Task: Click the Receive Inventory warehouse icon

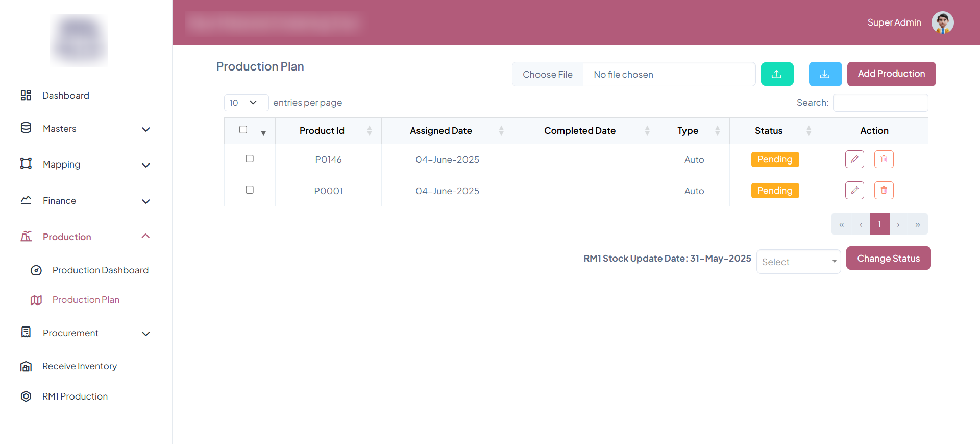Action: [26, 366]
